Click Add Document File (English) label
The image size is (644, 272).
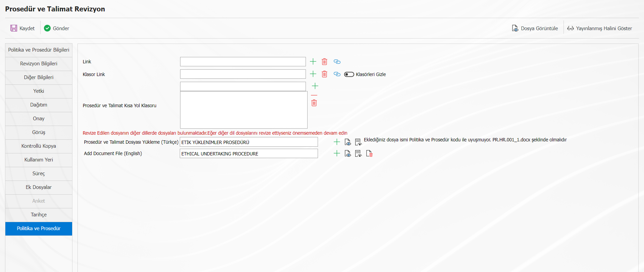coord(113,153)
